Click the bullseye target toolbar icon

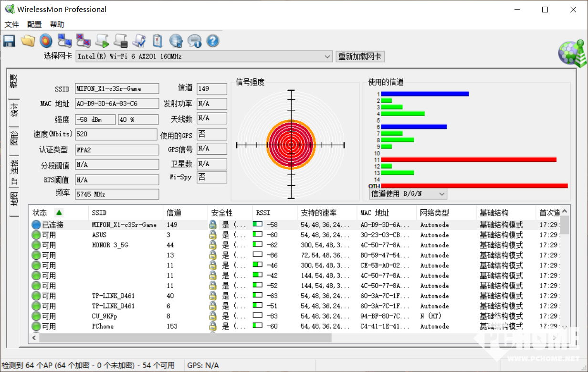(46, 41)
